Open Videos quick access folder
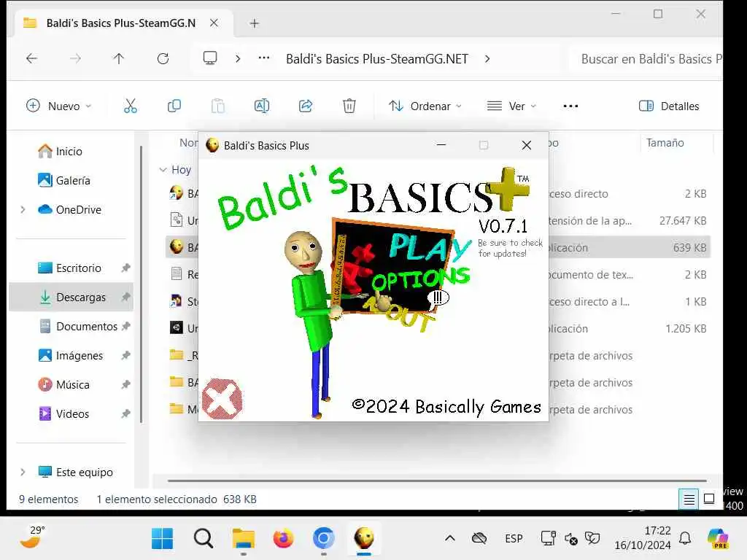 point(72,414)
